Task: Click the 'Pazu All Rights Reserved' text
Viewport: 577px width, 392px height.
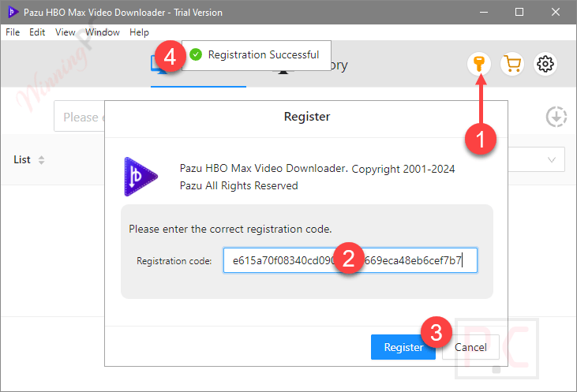Action: [239, 185]
